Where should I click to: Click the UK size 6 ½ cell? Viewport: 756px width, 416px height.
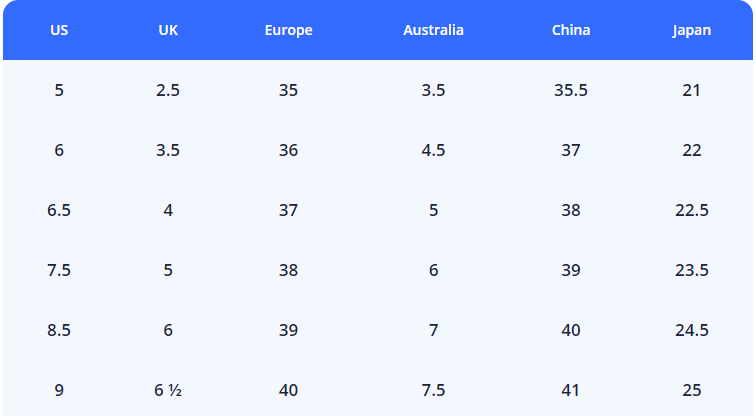(168, 390)
